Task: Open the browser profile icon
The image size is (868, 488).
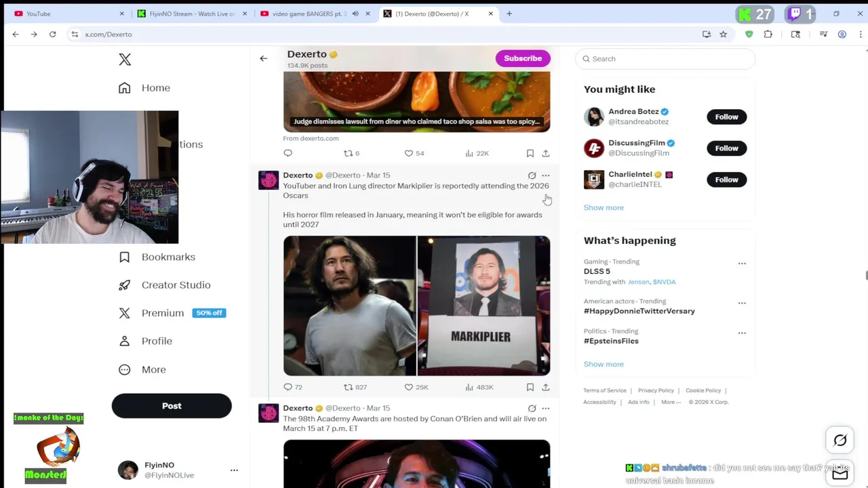Action: (842, 34)
